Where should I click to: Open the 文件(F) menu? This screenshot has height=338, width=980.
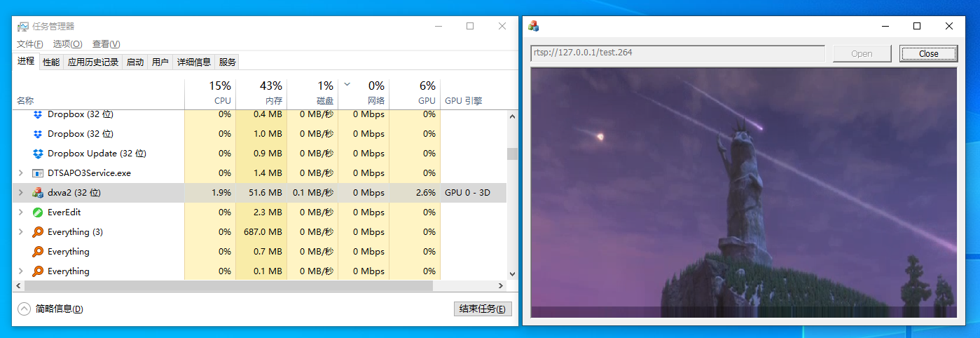31,44
